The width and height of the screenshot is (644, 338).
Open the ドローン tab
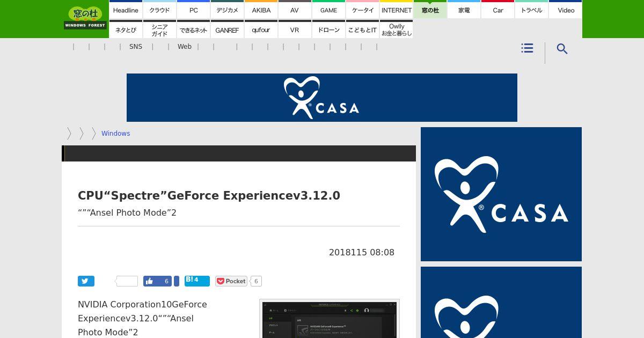pos(328,30)
